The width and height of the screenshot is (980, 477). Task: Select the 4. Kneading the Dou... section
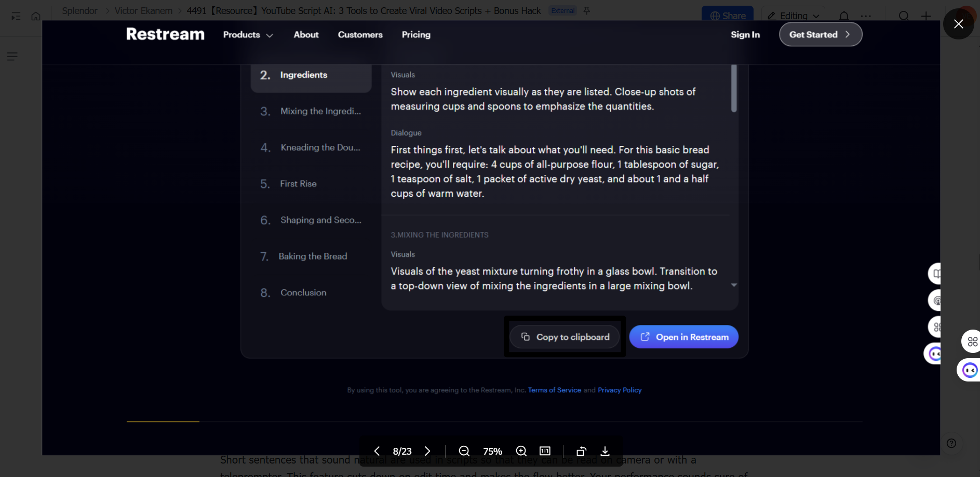tap(311, 147)
